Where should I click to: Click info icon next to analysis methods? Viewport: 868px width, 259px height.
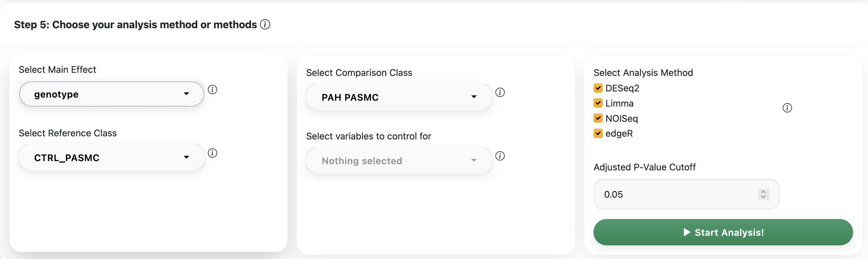tap(787, 108)
